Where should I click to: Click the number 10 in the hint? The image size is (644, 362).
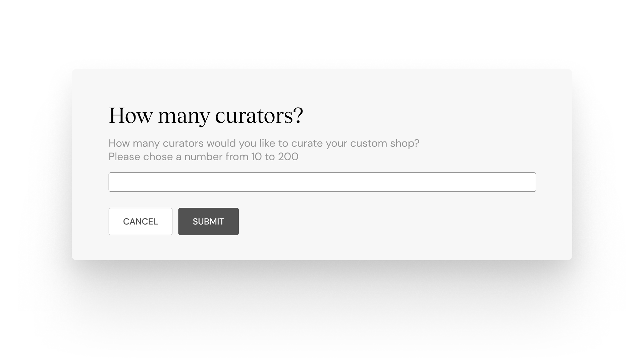(256, 157)
